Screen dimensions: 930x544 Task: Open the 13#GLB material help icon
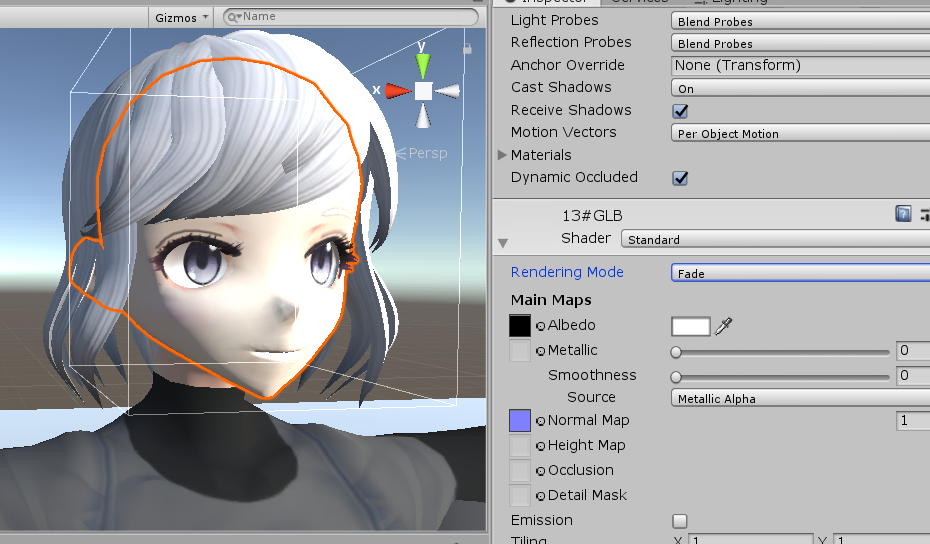pyautogui.click(x=903, y=214)
